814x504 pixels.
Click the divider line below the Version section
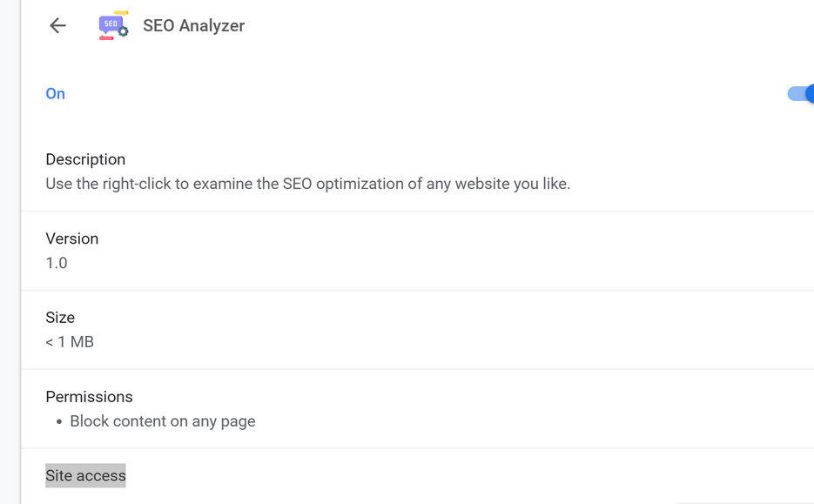418,290
